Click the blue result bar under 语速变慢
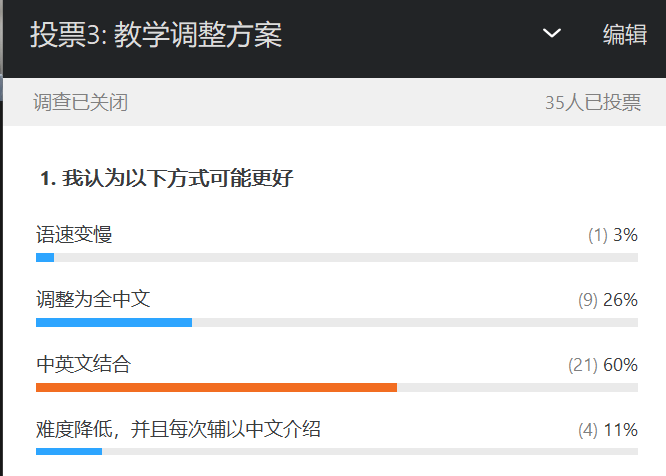Viewport: 666px width, 476px height. (45, 258)
